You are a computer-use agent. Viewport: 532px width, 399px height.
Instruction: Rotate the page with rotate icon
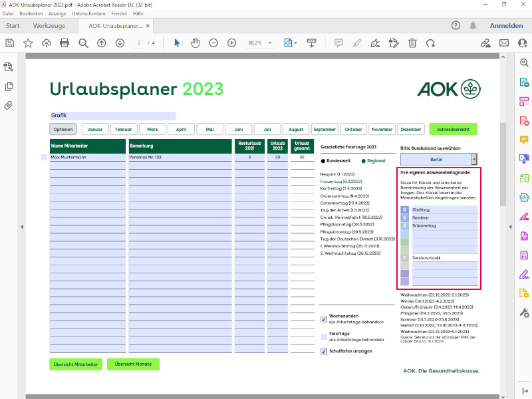[430, 43]
